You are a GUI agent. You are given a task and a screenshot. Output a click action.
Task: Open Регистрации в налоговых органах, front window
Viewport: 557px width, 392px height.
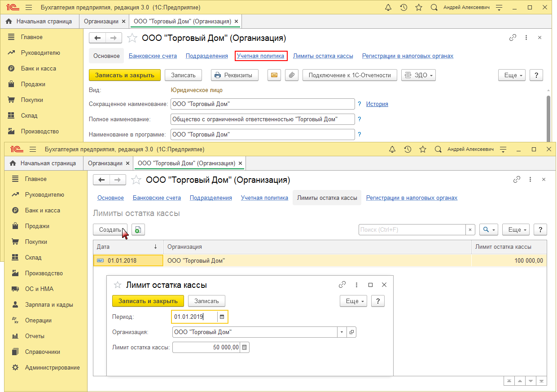pos(412,198)
